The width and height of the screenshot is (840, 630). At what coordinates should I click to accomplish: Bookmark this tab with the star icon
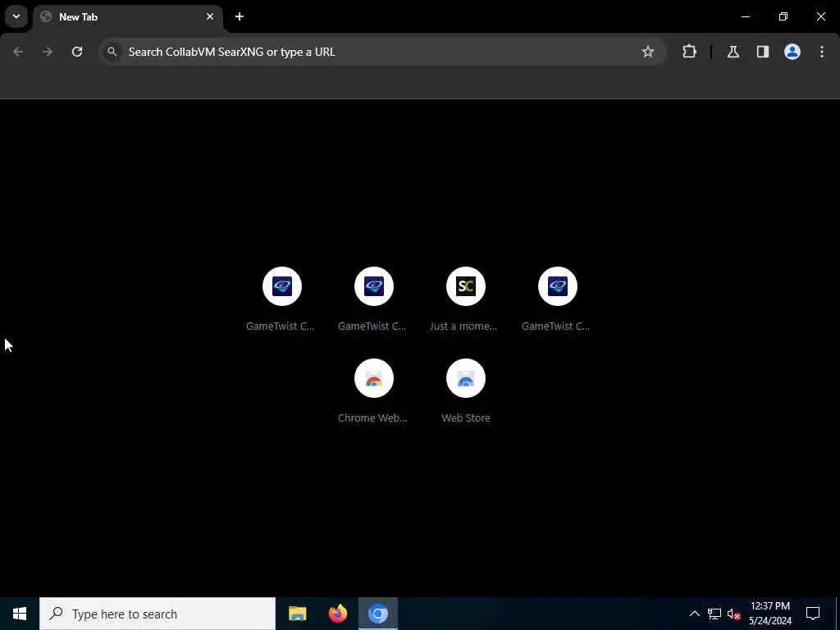click(648, 52)
